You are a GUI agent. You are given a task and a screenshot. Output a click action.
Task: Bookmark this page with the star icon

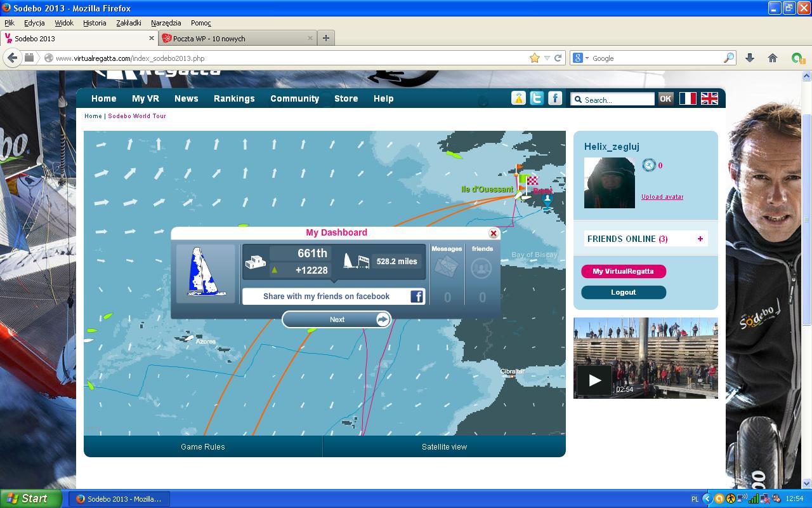535,58
